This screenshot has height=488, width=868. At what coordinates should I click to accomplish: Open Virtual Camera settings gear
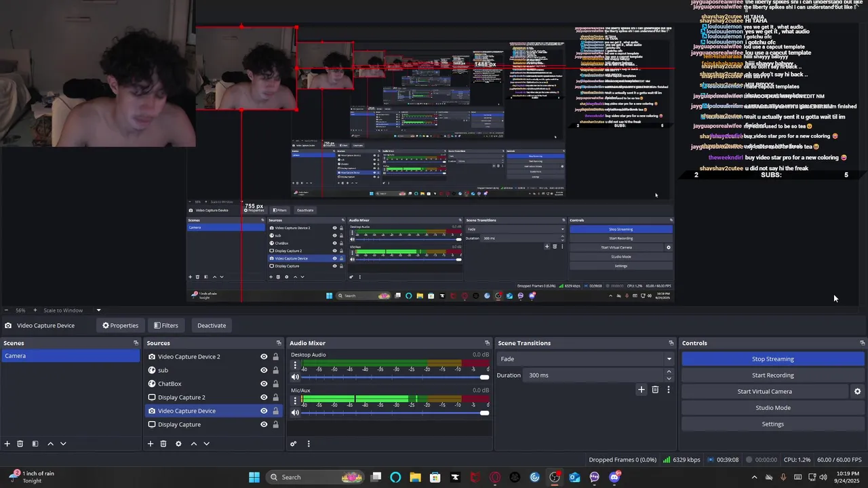pyautogui.click(x=857, y=392)
